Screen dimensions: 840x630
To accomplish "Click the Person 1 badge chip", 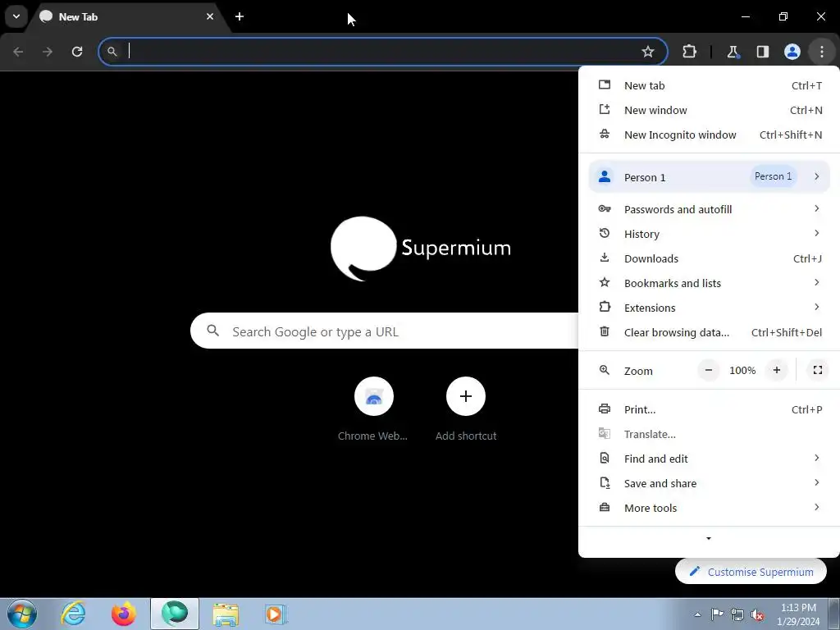I will tap(773, 176).
